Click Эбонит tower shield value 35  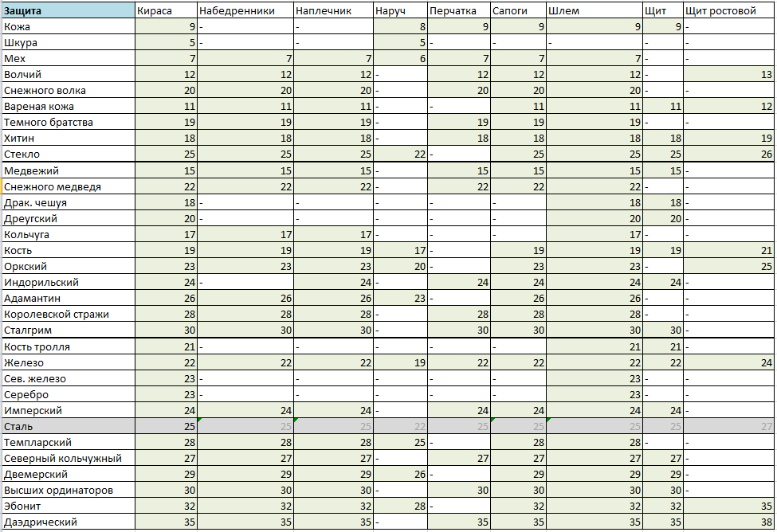pos(728,505)
